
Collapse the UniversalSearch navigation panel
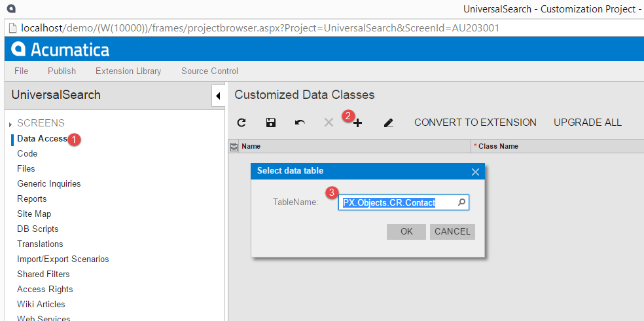(217, 96)
